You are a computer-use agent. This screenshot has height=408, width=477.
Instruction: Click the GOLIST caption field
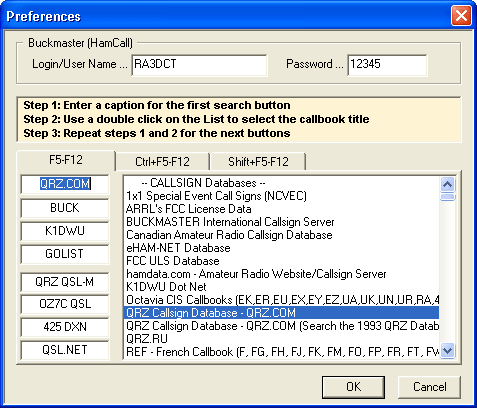pos(65,254)
